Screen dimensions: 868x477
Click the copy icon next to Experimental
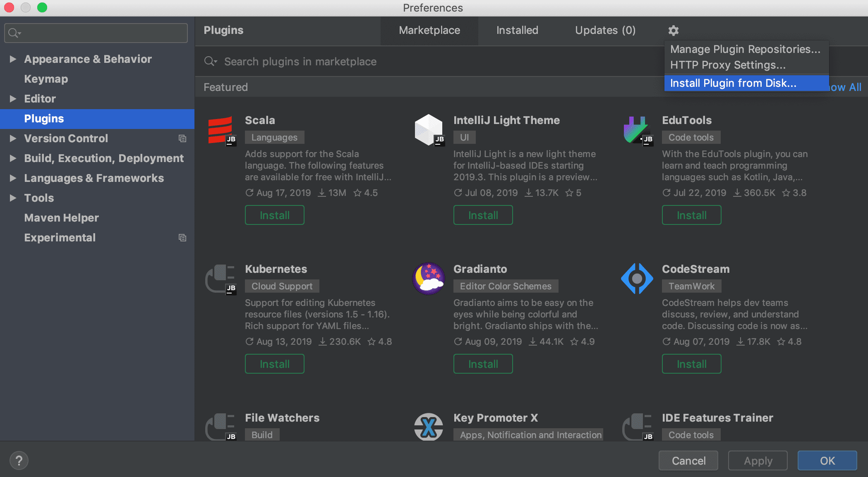[182, 238]
